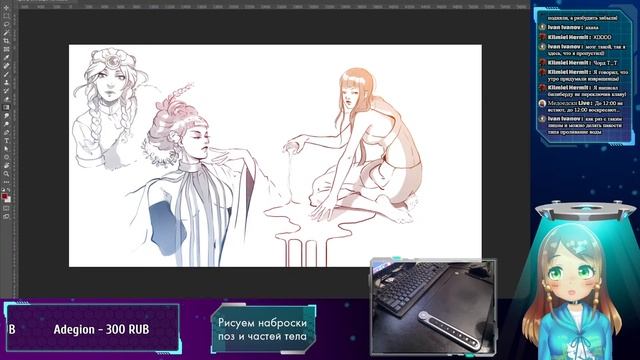The image size is (640, 360).
Task: Select the Blur tool
Action: (x=6, y=116)
